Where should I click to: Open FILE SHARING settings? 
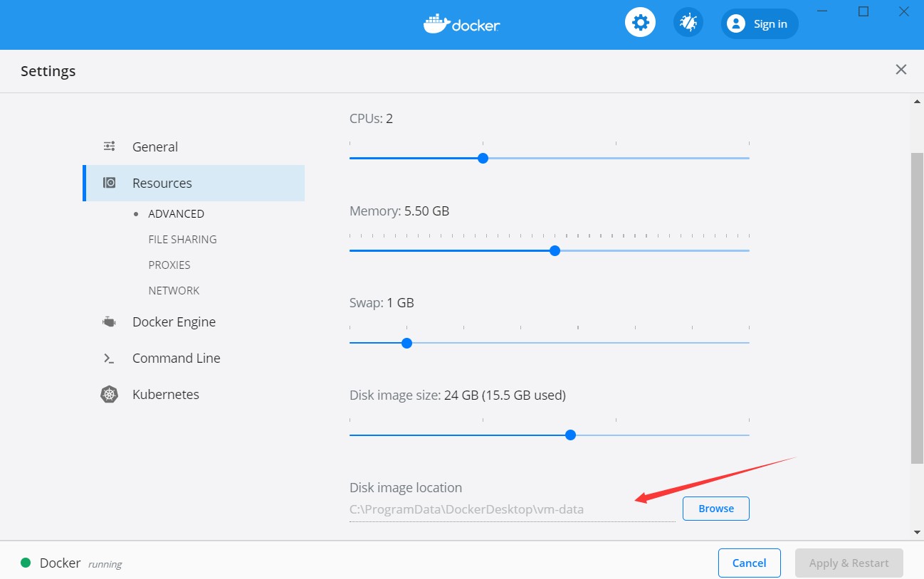pos(182,239)
